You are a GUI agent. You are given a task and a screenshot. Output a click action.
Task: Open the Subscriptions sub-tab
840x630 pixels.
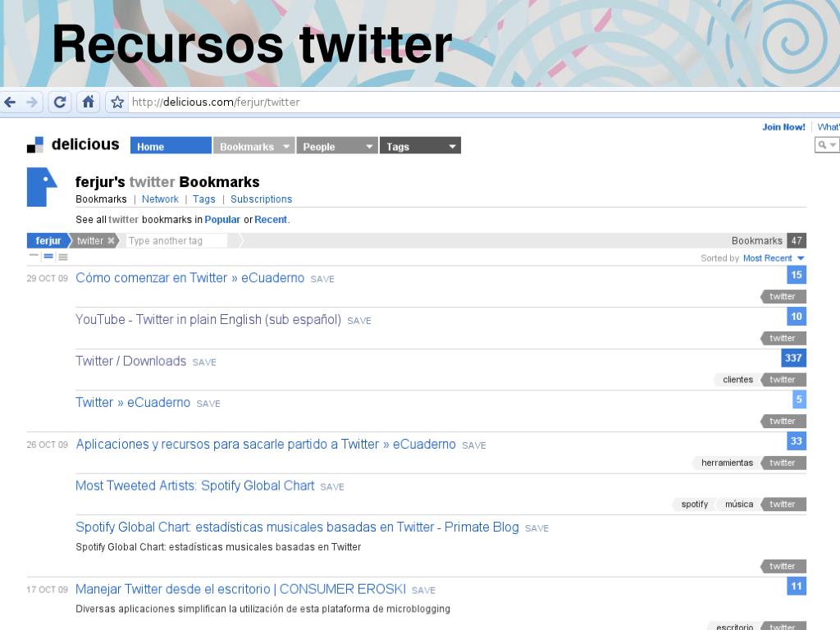pyautogui.click(x=262, y=199)
